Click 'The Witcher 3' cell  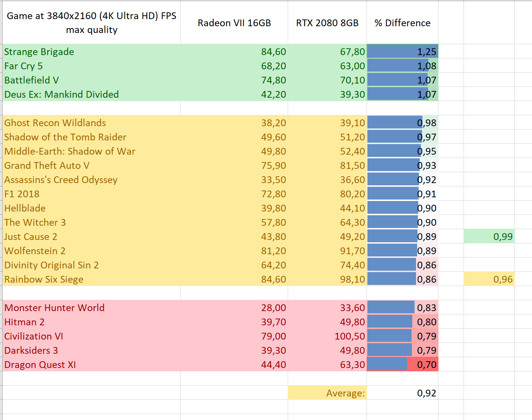point(92,222)
